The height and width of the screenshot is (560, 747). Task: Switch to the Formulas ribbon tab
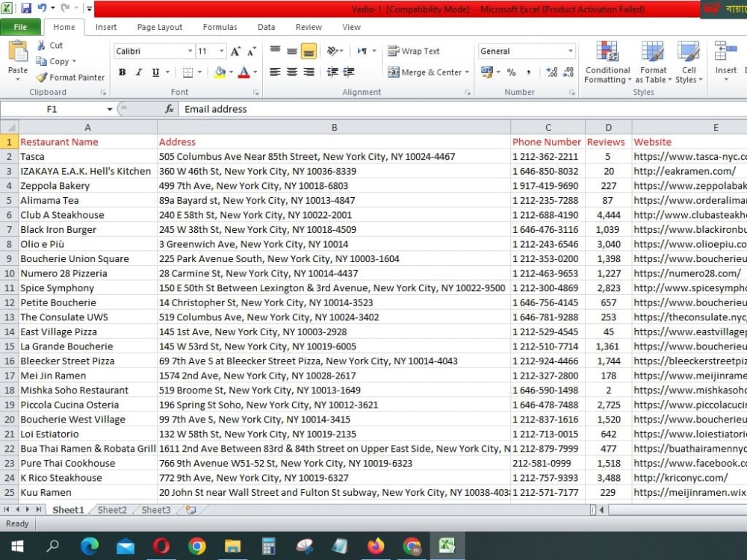[219, 27]
